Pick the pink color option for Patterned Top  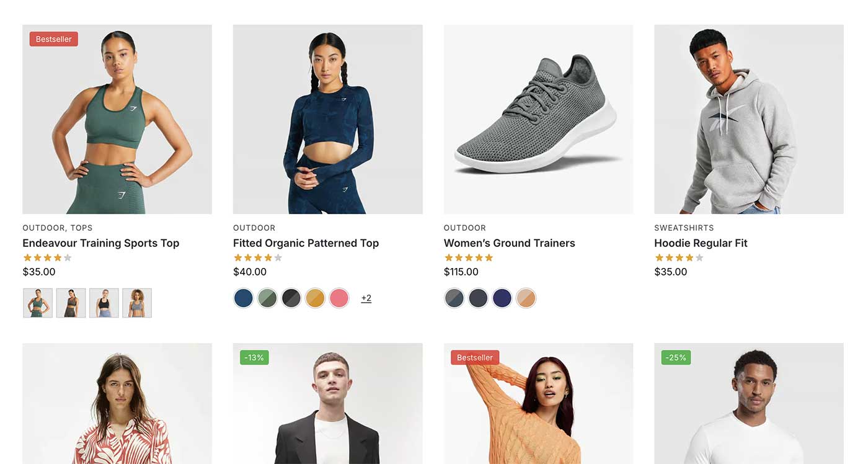(339, 298)
